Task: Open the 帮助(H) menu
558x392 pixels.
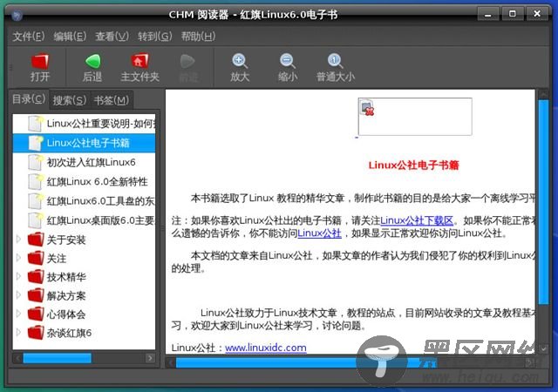Action: pos(198,37)
